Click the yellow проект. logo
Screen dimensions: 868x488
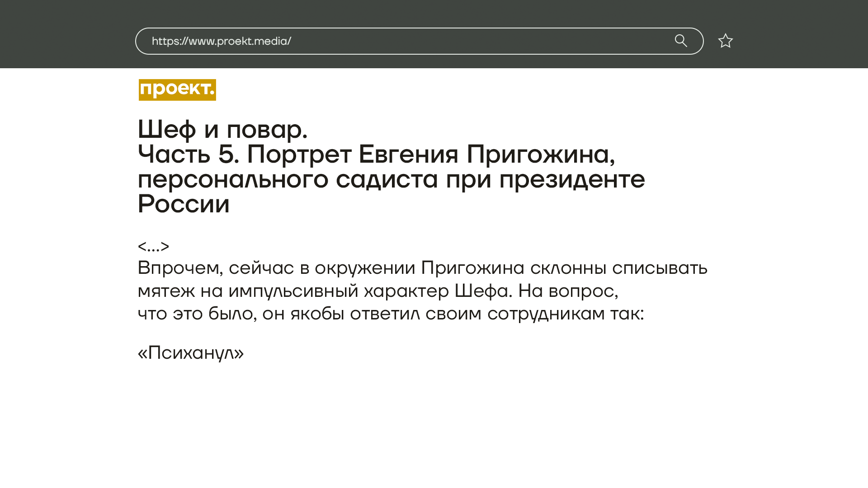177,90
